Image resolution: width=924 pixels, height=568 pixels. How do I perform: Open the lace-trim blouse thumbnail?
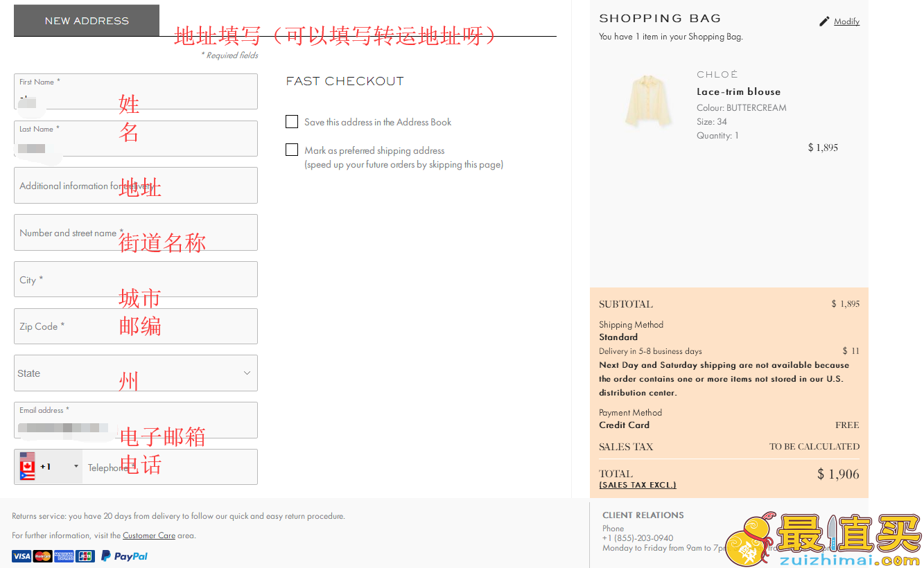pos(649,101)
